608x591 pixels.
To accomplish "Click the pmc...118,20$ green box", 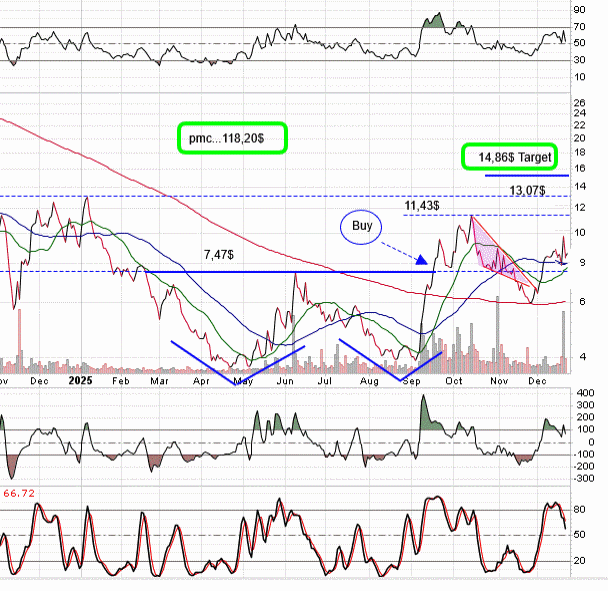I will click(232, 138).
